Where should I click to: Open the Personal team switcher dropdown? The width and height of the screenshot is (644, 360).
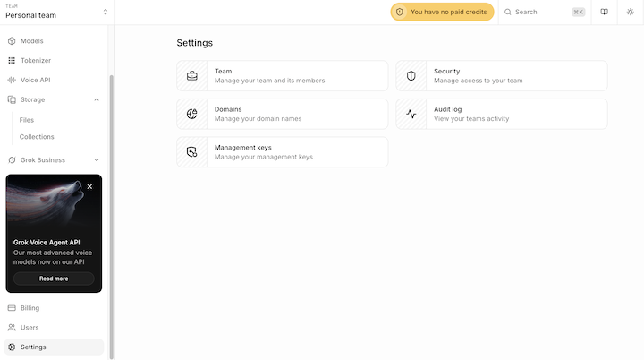[x=57, y=12]
